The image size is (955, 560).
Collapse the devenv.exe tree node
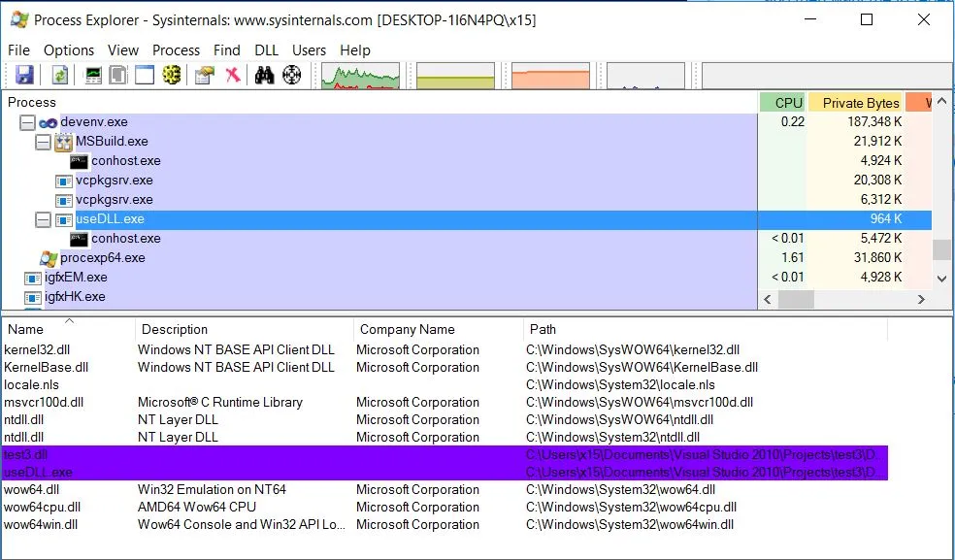tap(27, 122)
